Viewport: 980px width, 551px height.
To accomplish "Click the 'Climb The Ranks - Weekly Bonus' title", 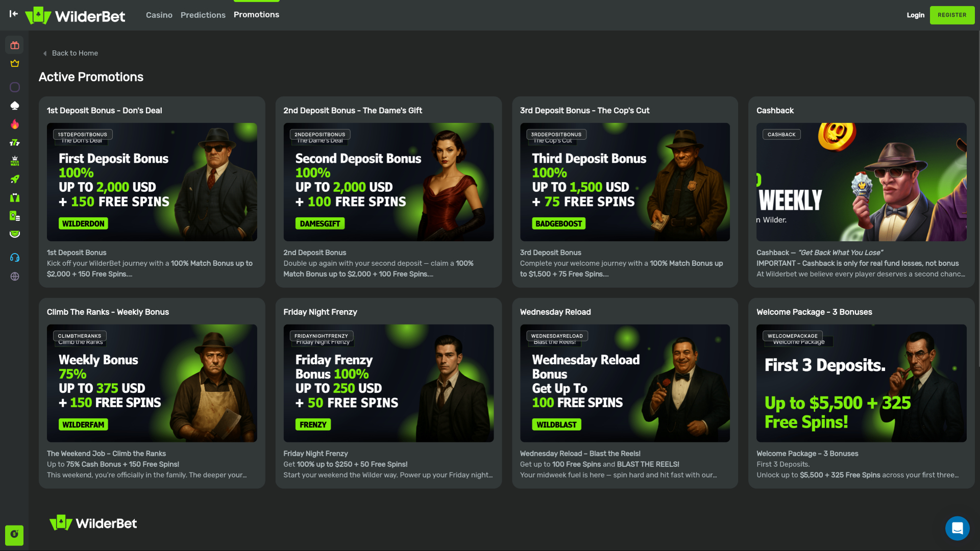I will pos(108,312).
